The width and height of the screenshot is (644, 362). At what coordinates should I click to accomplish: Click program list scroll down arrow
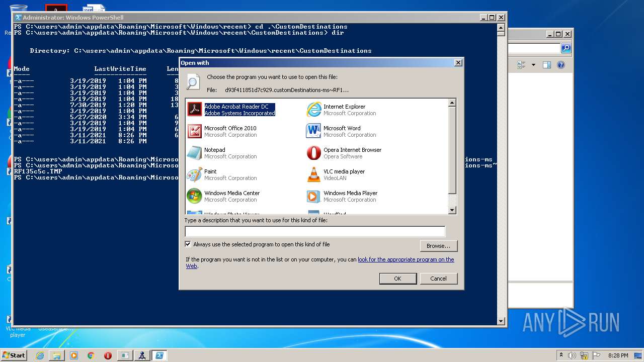coord(452,210)
